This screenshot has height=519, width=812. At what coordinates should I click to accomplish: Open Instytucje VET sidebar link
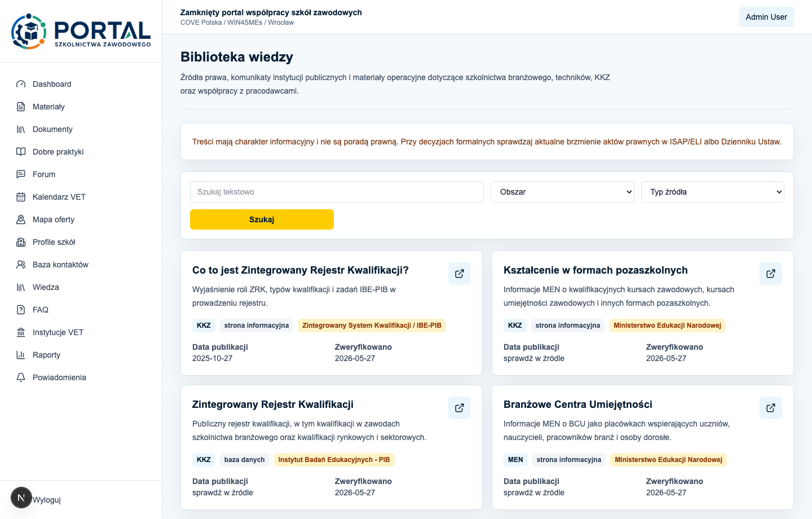(81, 332)
